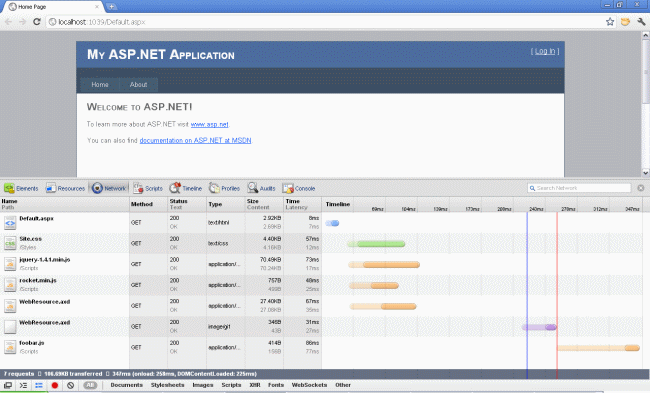This screenshot has height=393, width=650.
Task: Open the Scripts panel
Action: tap(148, 188)
